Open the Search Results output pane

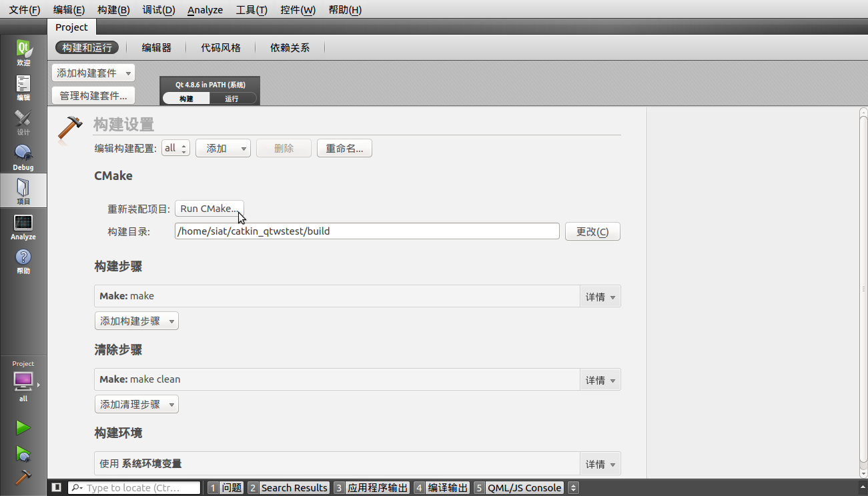tap(288, 487)
